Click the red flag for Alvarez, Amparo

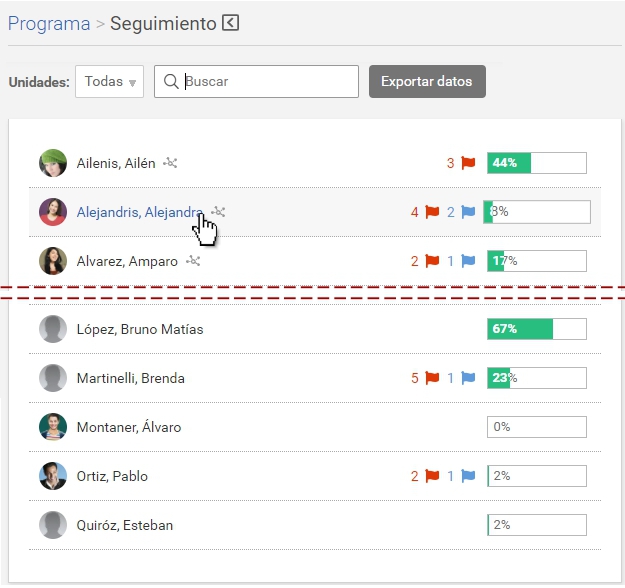click(x=432, y=261)
